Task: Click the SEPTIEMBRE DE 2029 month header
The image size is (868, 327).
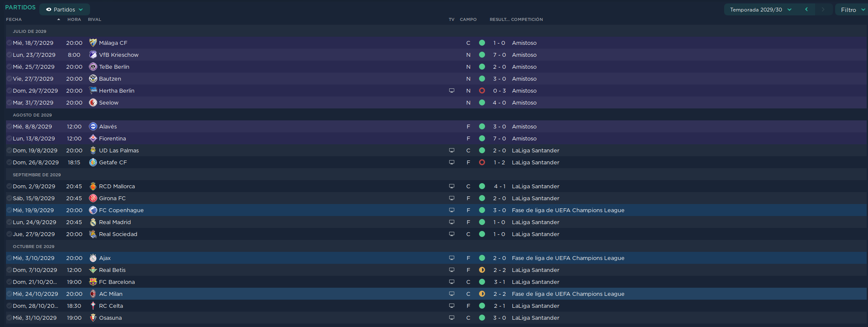Action: pos(37,175)
